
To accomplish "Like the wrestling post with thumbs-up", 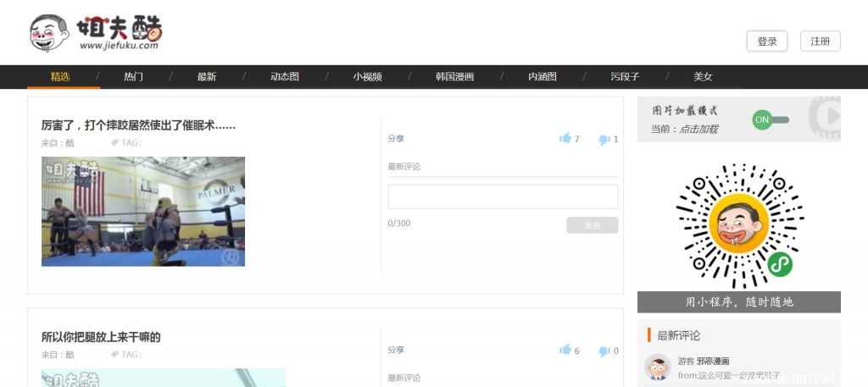I will pos(565,139).
